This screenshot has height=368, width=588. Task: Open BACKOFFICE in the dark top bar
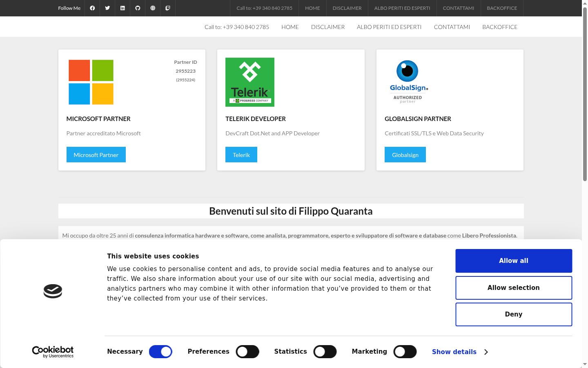[502, 8]
